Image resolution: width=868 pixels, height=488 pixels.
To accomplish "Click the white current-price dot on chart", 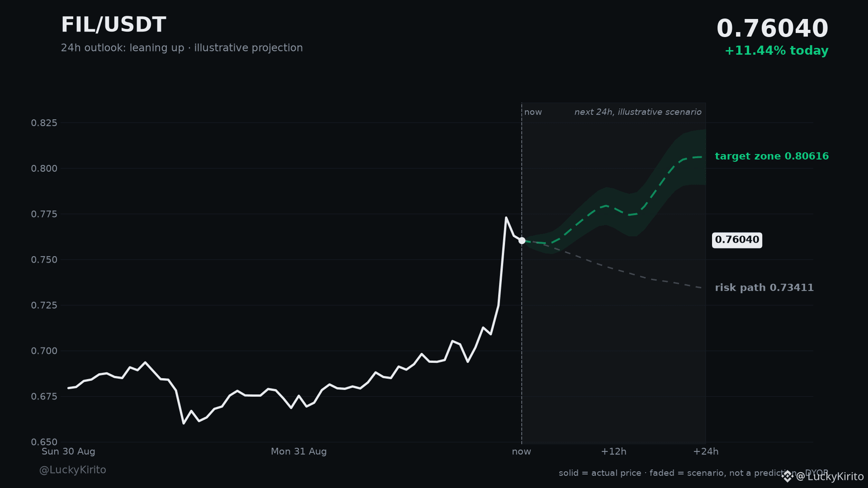I will pos(522,241).
